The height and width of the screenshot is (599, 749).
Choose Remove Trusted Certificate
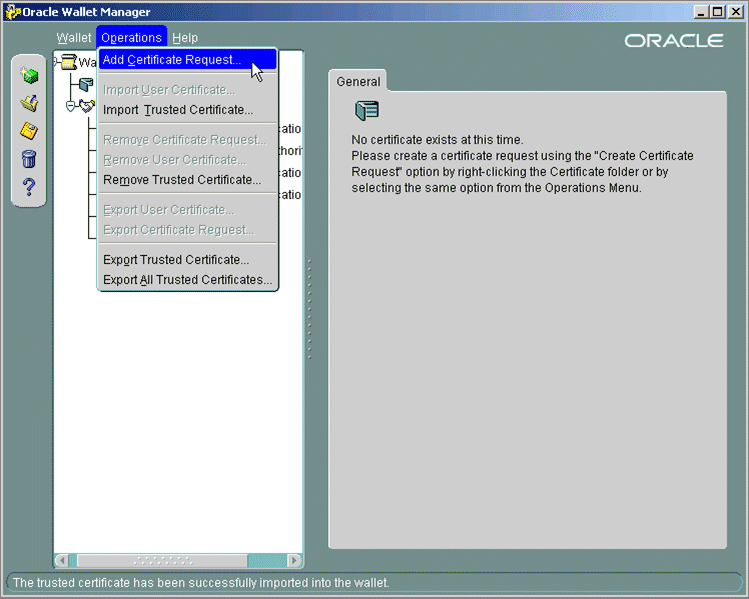tap(188, 180)
